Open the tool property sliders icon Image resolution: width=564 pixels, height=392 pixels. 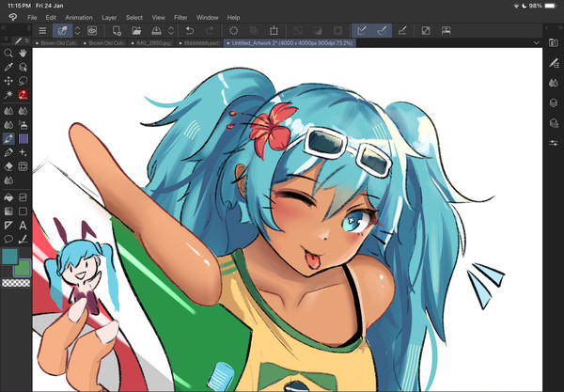554,143
